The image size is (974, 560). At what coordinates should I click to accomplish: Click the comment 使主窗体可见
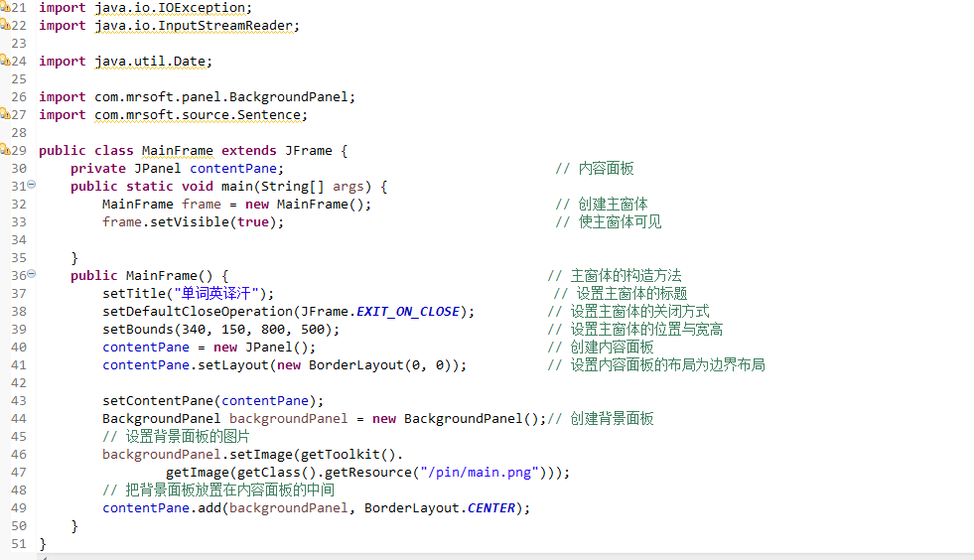608,221
